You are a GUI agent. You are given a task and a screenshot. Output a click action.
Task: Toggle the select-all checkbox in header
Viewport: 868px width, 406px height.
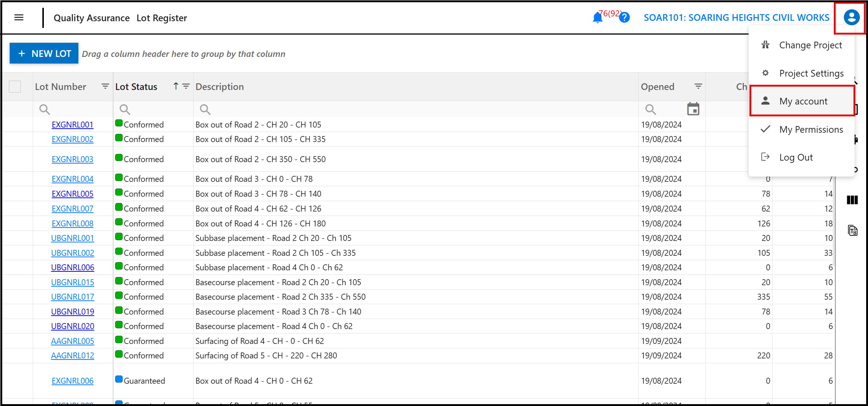click(15, 87)
